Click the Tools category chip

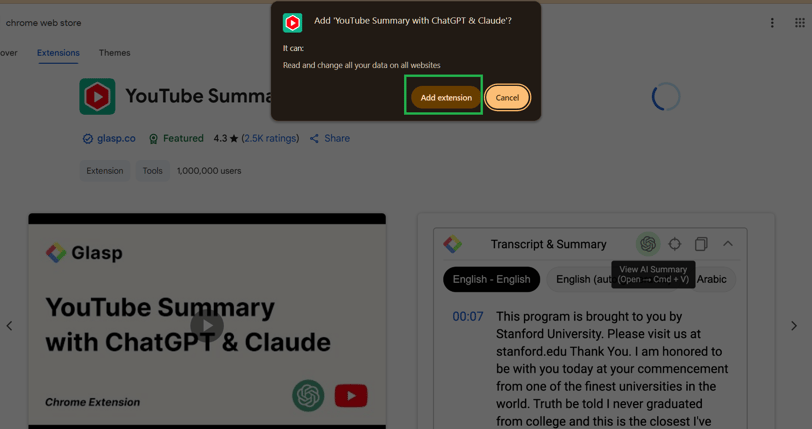(x=152, y=170)
